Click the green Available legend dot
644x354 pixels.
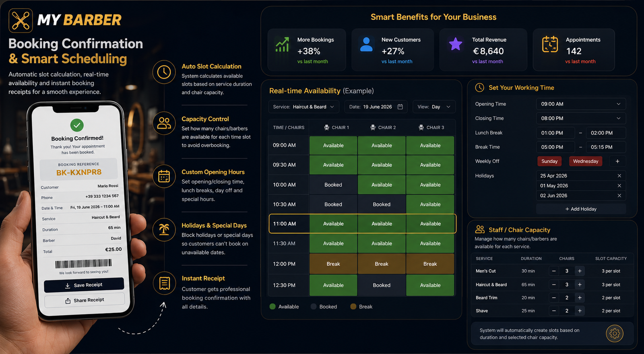point(272,307)
